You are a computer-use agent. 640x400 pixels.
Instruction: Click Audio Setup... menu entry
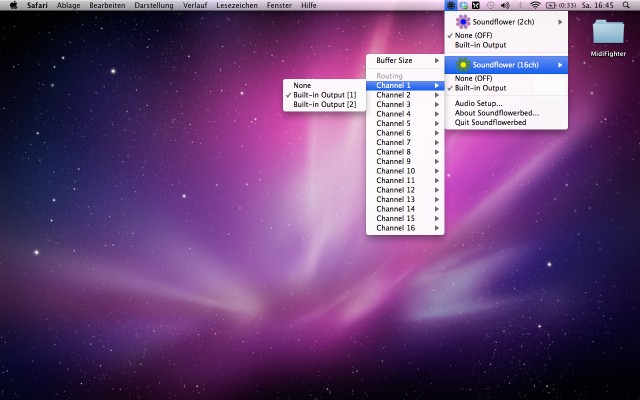tap(478, 103)
